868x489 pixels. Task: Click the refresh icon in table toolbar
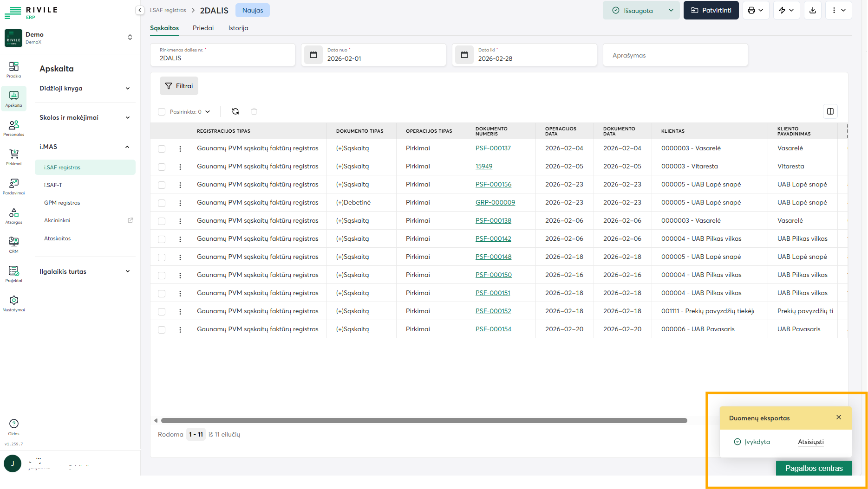pyautogui.click(x=235, y=111)
